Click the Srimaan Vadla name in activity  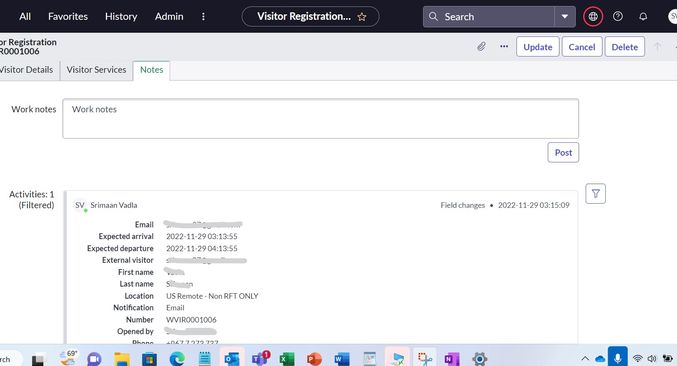click(114, 205)
